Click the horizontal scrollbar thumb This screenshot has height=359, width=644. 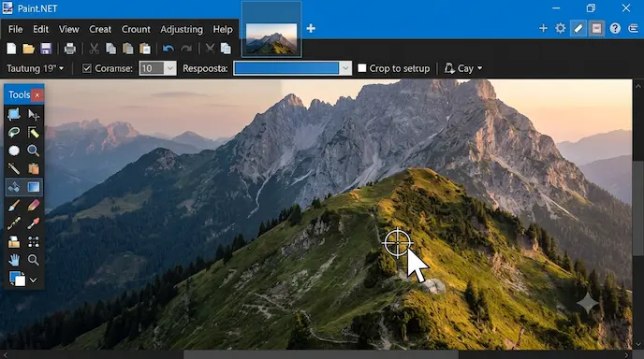(321, 354)
